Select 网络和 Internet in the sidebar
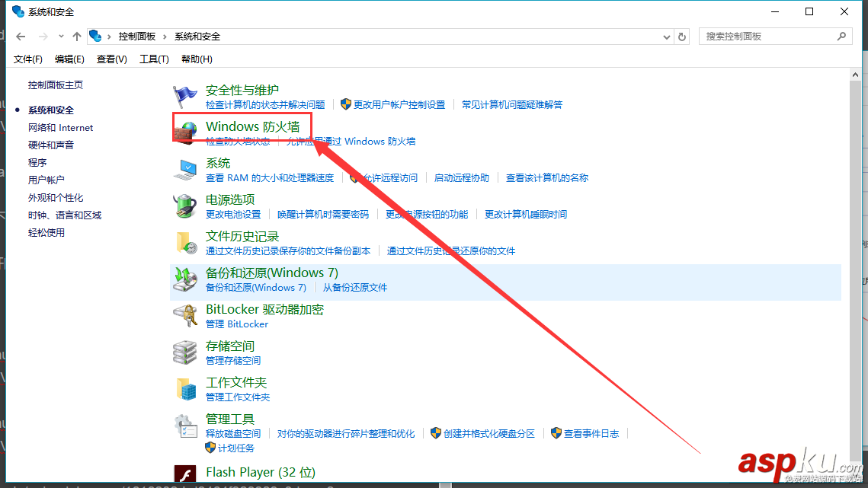 (60, 128)
